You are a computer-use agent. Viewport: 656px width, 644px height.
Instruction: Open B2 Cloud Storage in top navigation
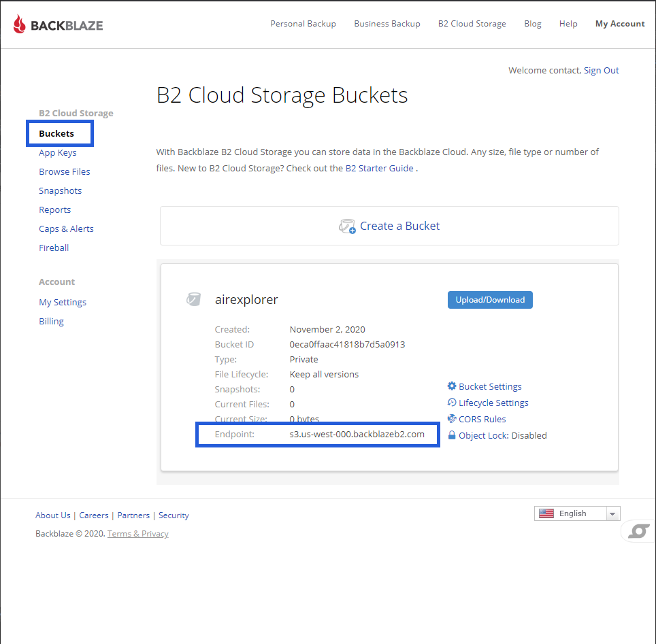point(472,24)
